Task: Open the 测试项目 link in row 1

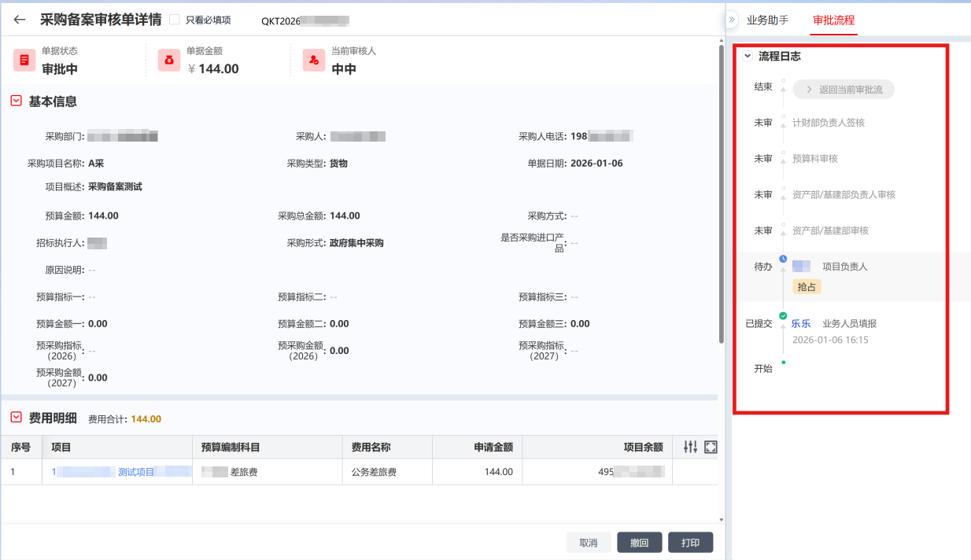Action: pyautogui.click(x=136, y=472)
